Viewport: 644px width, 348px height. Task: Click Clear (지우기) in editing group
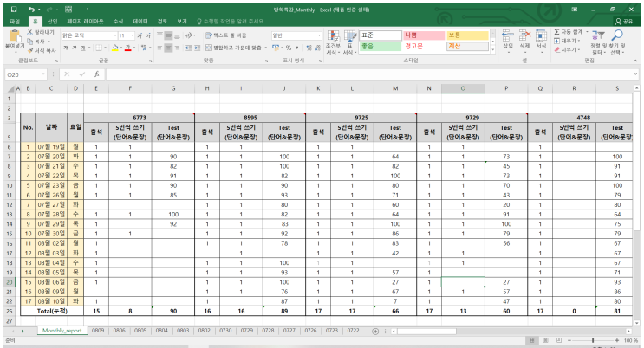click(x=567, y=50)
